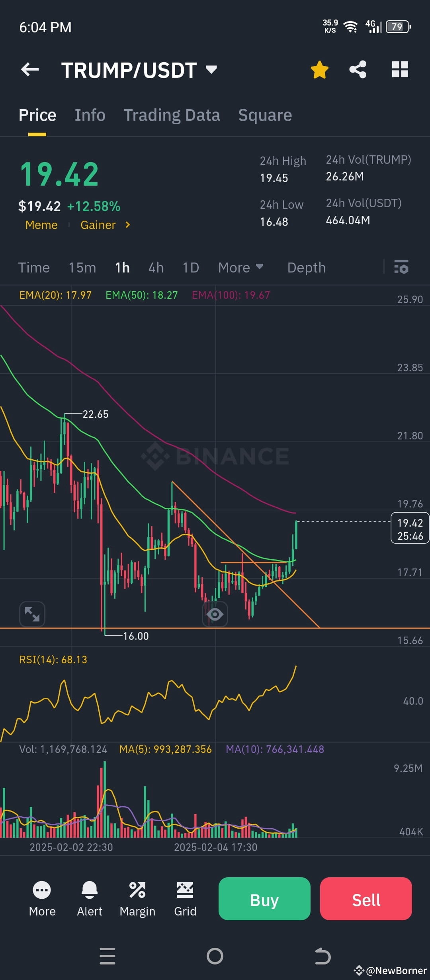The height and width of the screenshot is (980, 430).
Task: Tap the share icon
Action: (358, 70)
